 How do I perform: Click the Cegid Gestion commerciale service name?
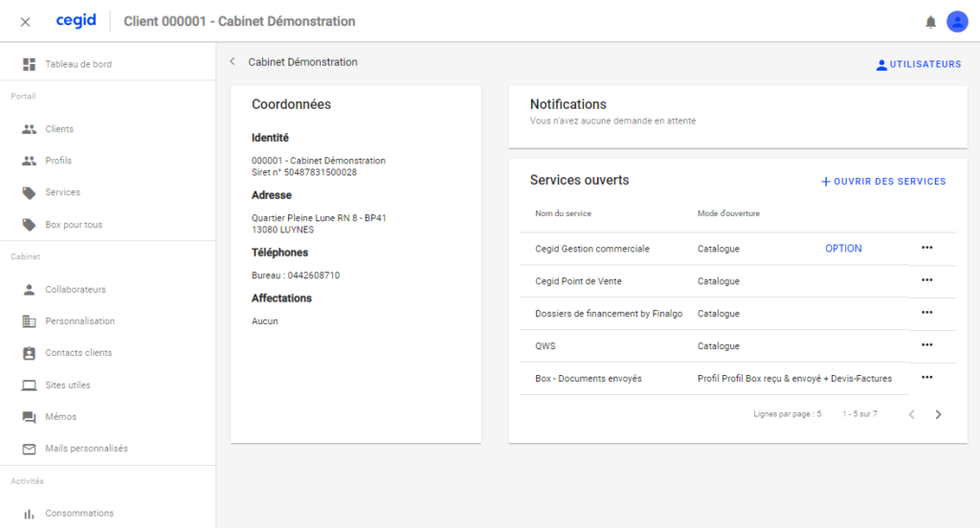pos(591,249)
